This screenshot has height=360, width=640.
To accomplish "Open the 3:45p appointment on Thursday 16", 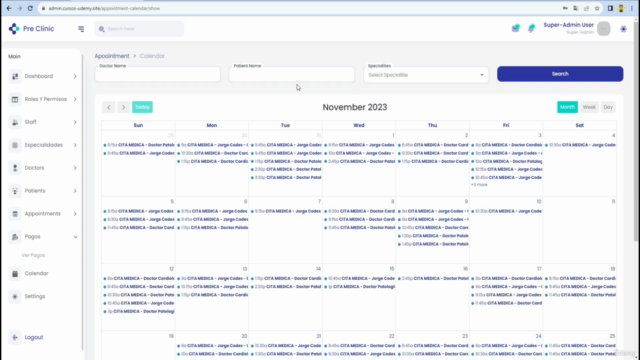I will click(433, 278).
